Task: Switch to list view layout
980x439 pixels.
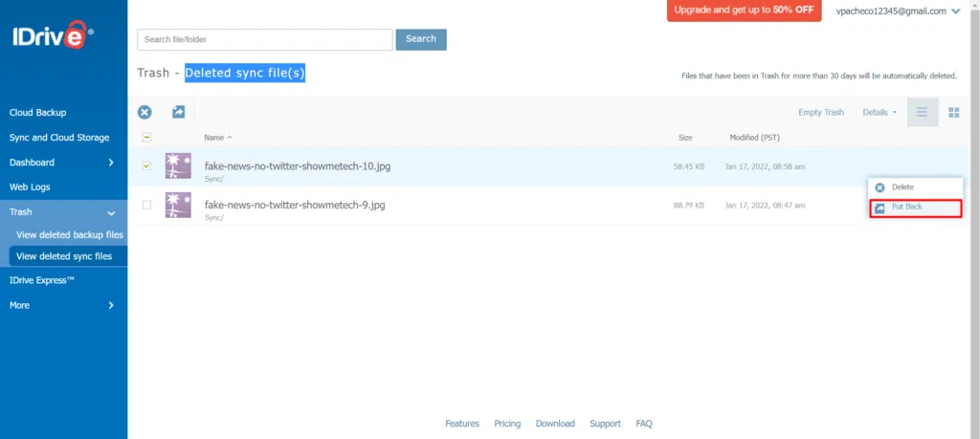Action: coord(922,112)
